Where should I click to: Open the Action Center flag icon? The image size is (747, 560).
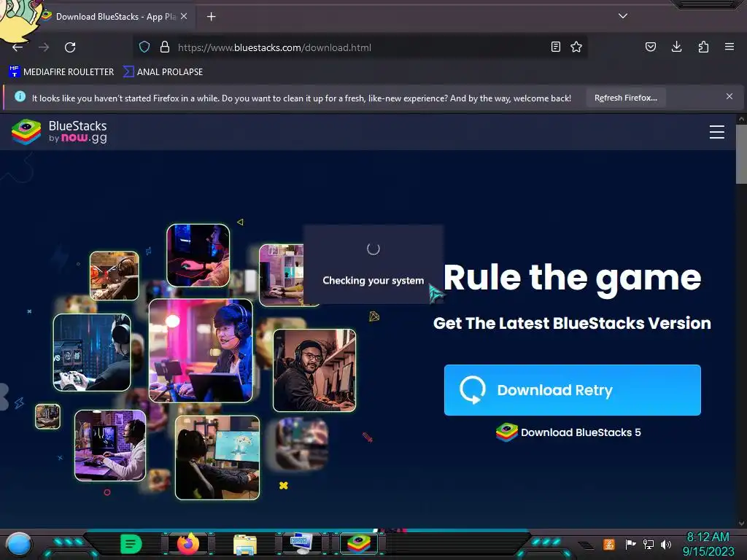(x=630, y=544)
